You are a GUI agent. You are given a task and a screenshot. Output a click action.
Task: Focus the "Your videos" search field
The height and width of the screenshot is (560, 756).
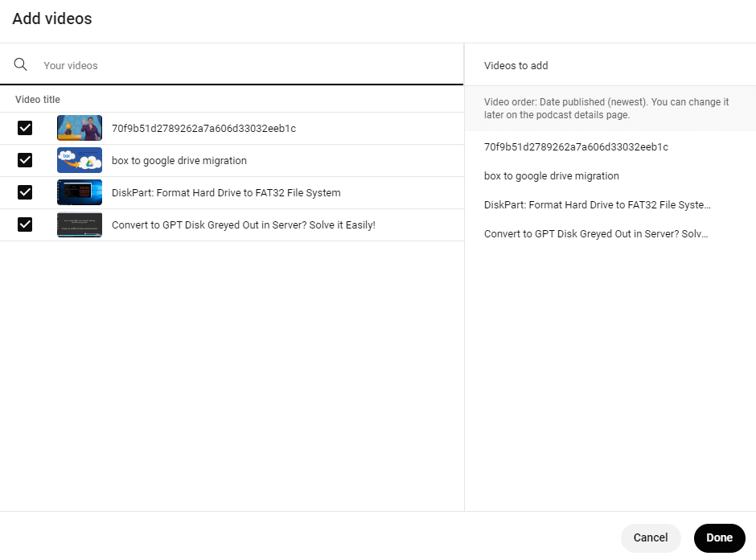pos(241,65)
